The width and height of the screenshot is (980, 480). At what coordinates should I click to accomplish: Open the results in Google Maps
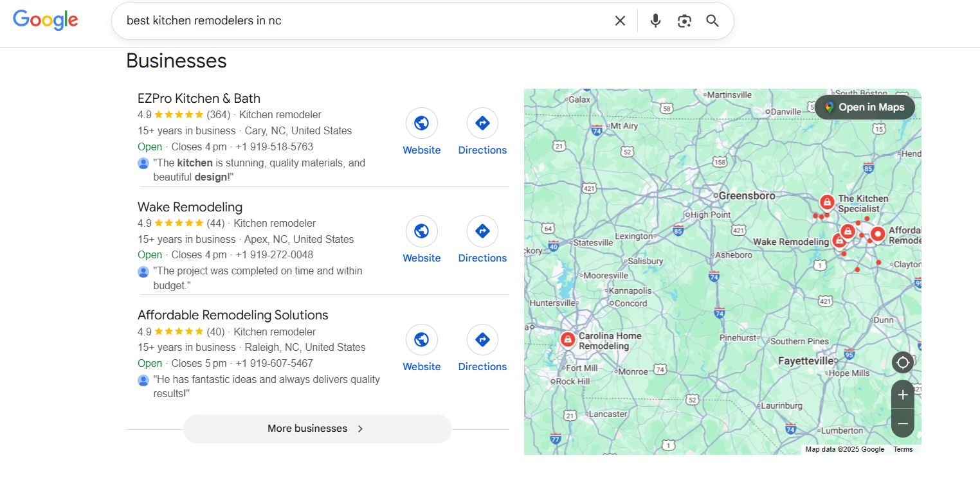[x=864, y=107]
